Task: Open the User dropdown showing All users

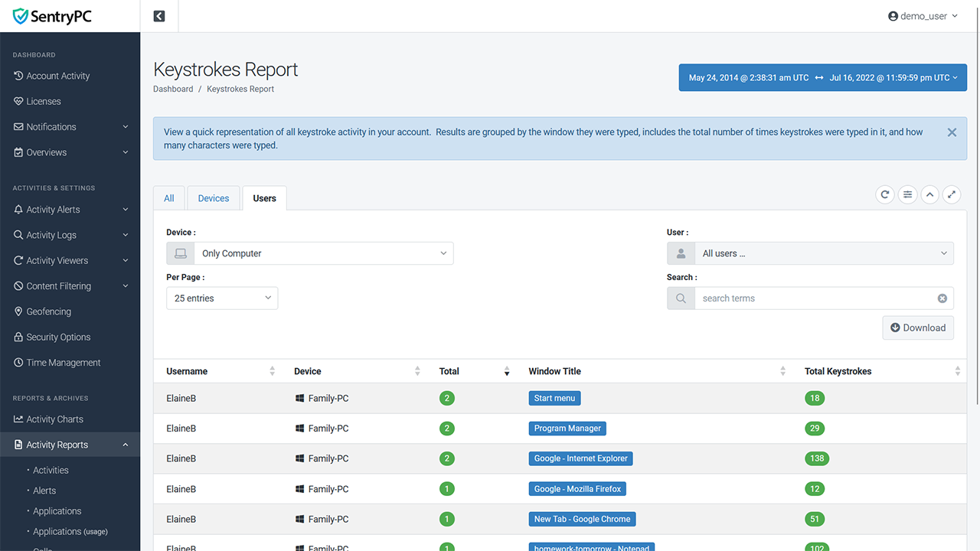Action: [x=824, y=253]
